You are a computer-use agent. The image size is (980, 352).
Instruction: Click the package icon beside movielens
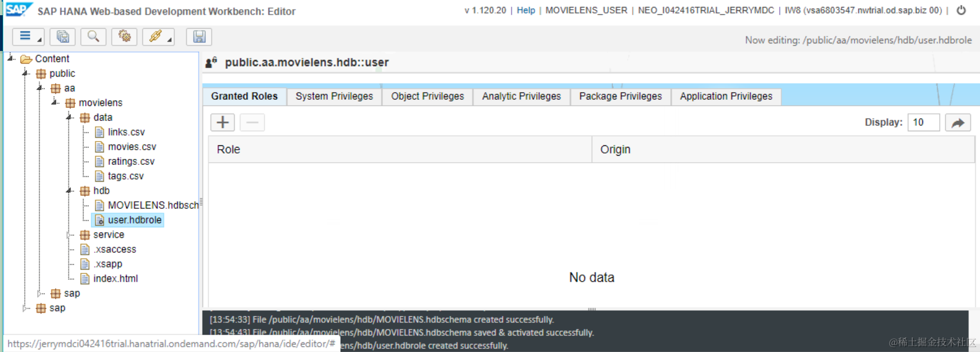(x=70, y=103)
